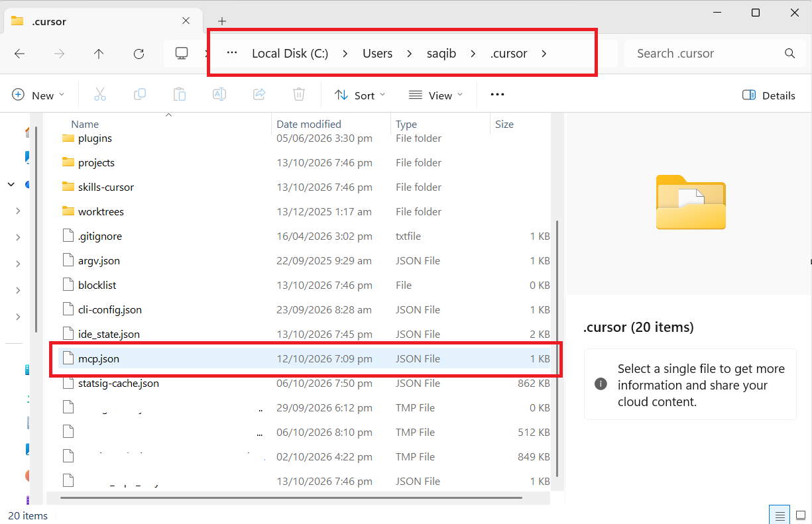Select mcp.json file
This screenshot has height=524, width=812.
[x=306, y=358]
